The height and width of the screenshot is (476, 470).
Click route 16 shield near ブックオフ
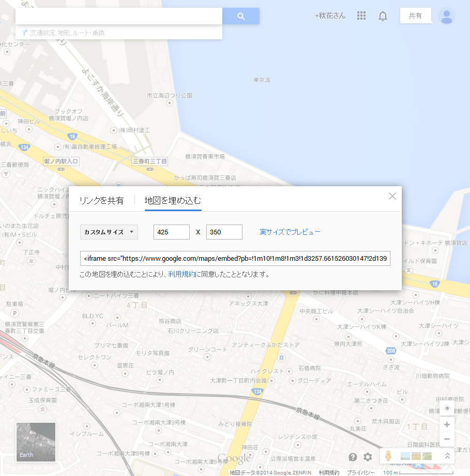[x=72, y=137]
